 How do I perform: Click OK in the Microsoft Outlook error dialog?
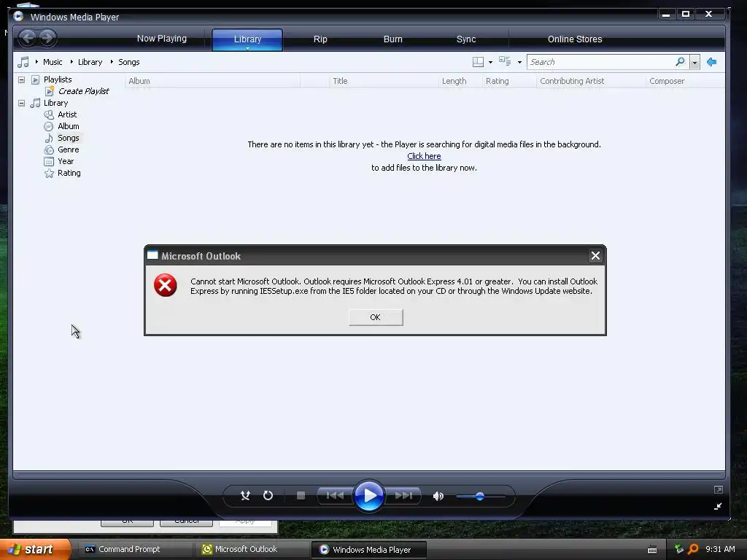coord(376,317)
